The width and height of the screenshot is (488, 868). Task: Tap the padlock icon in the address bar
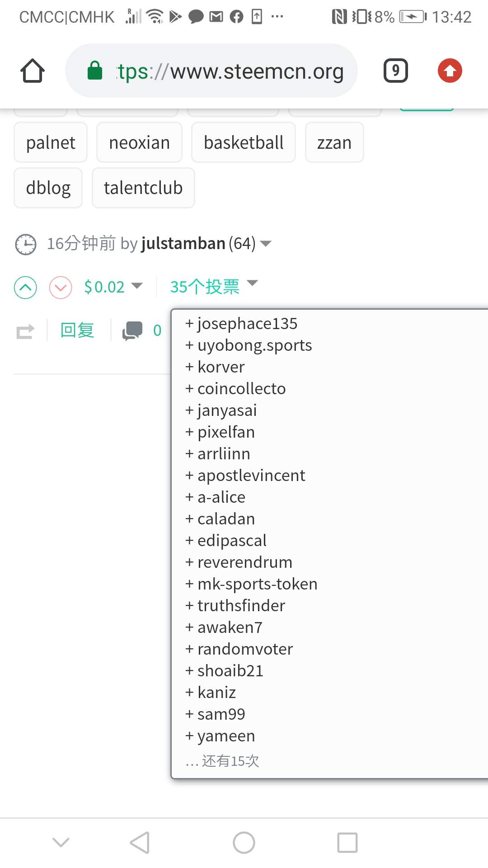94,71
